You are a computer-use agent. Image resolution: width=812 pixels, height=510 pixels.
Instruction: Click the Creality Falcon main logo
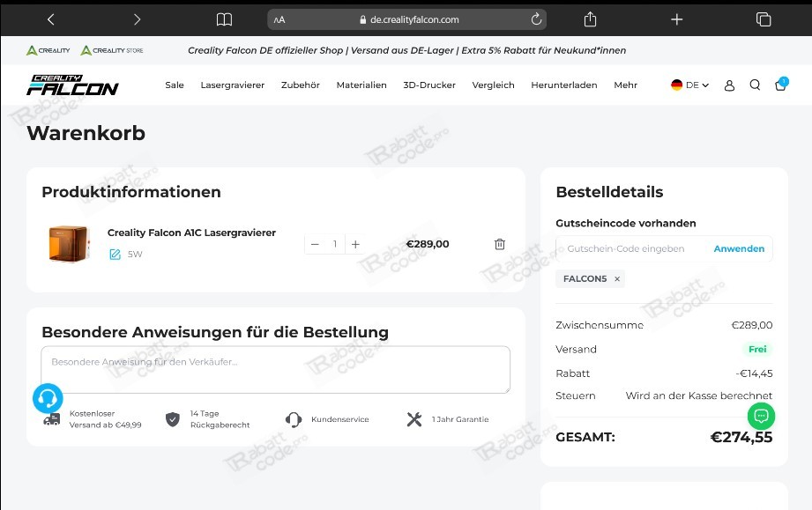(72, 85)
